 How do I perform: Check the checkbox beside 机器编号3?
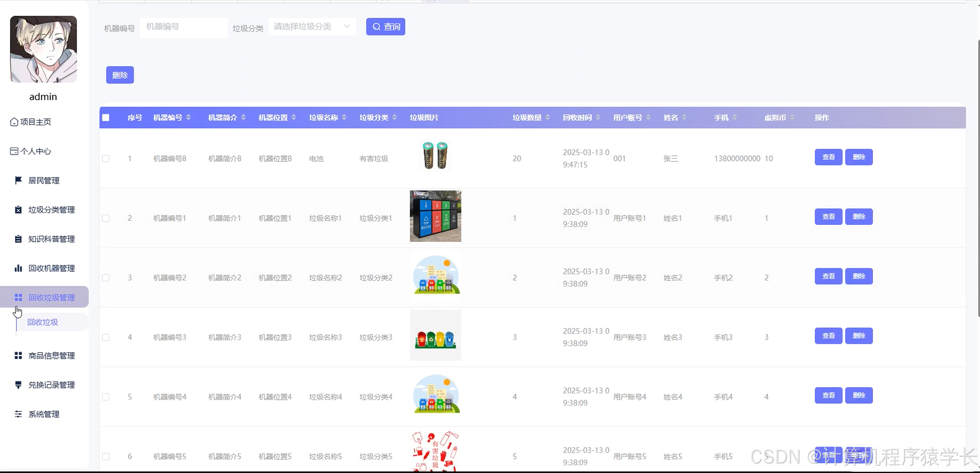(106, 337)
